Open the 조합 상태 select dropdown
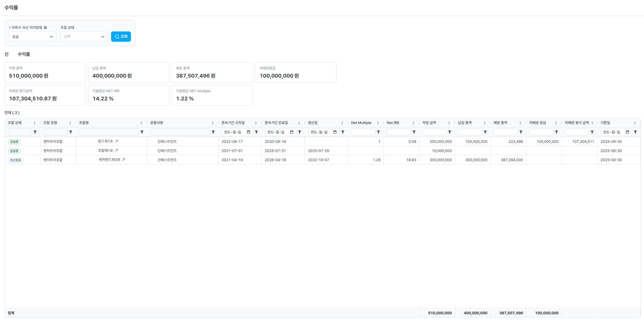Screen dimensions: 644x330 (x=84, y=37)
